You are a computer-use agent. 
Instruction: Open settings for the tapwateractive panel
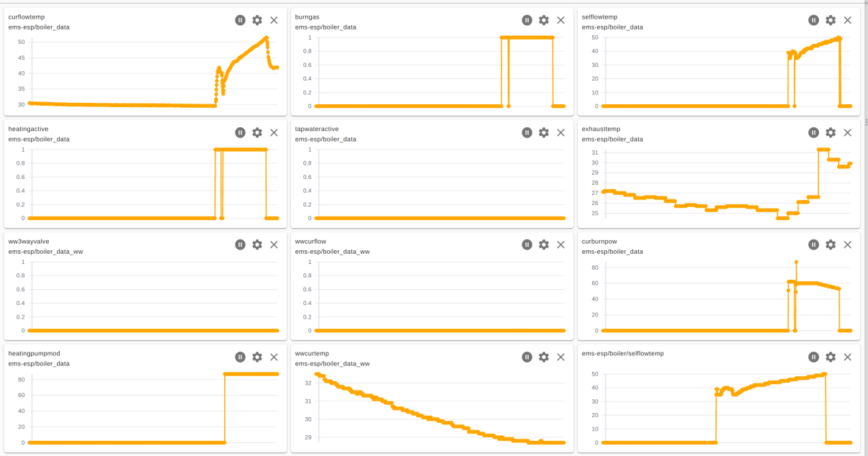[544, 132]
